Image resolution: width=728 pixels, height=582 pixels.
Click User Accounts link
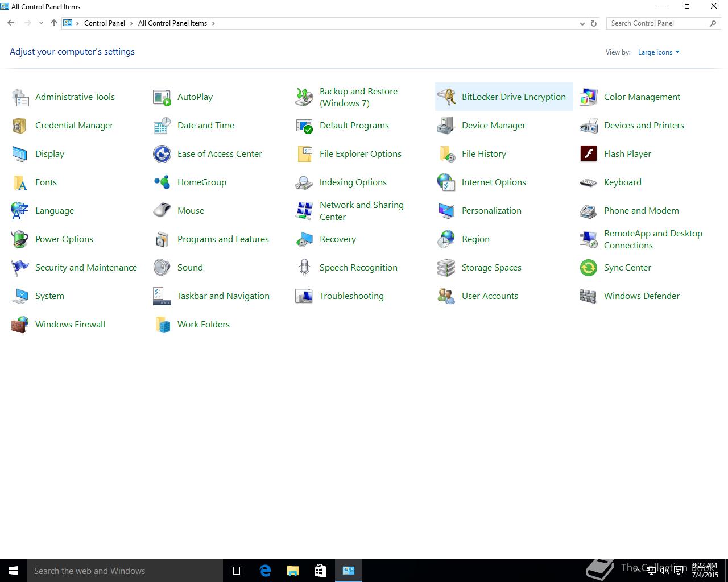tap(490, 296)
